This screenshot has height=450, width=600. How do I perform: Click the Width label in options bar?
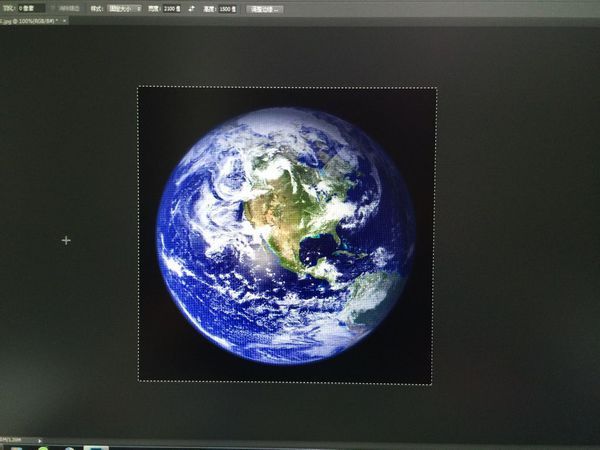pos(153,8)
